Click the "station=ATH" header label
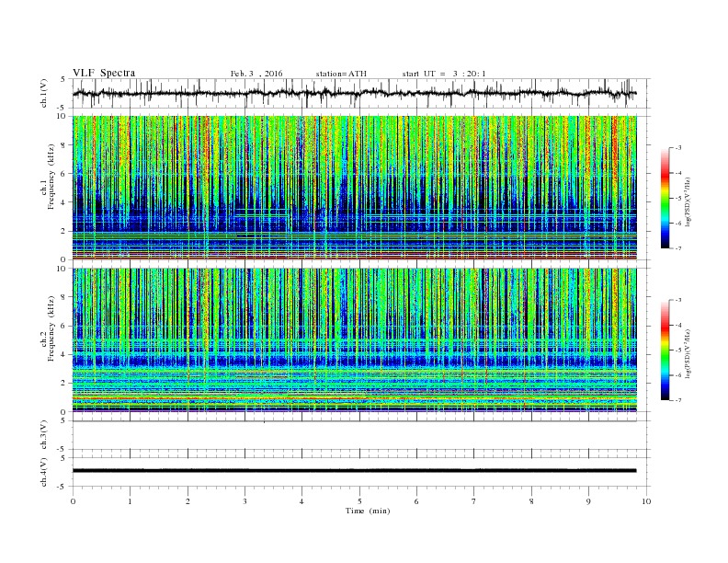Image resolution: width=728 pixels, height=563 pixels. click(x=341, y=74)
